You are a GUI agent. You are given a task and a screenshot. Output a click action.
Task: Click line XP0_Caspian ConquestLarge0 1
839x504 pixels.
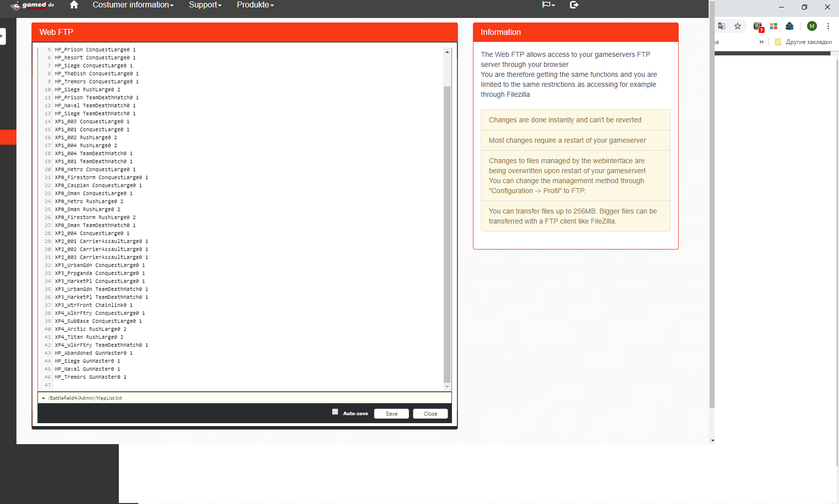pos(98,186)
